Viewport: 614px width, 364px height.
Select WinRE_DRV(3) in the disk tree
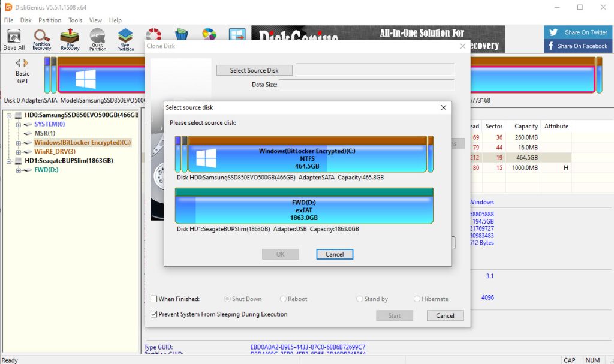(x=55, y=151)
